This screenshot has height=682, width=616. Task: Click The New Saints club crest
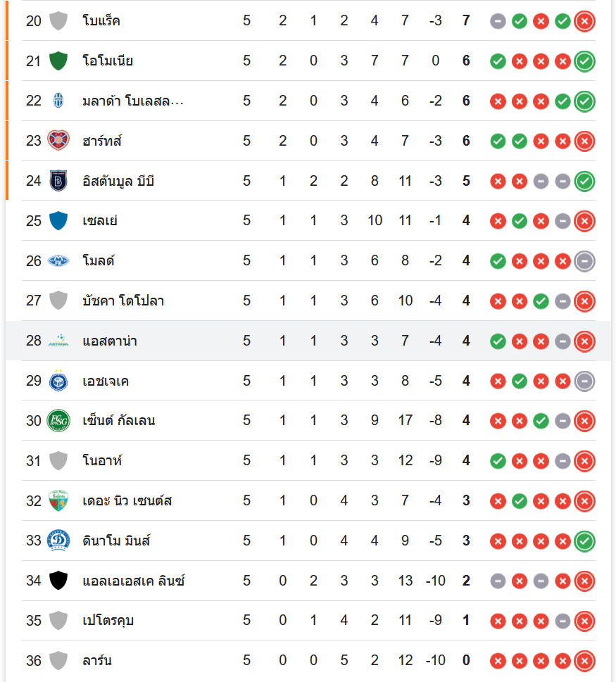click(58, 501)
